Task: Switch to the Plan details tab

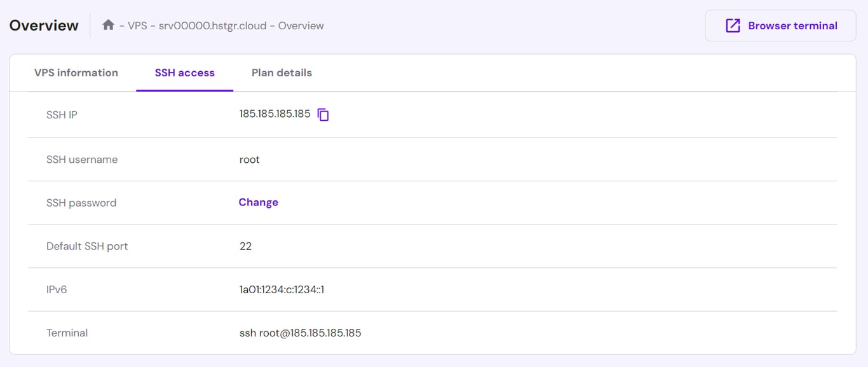Action: (281, 73)
